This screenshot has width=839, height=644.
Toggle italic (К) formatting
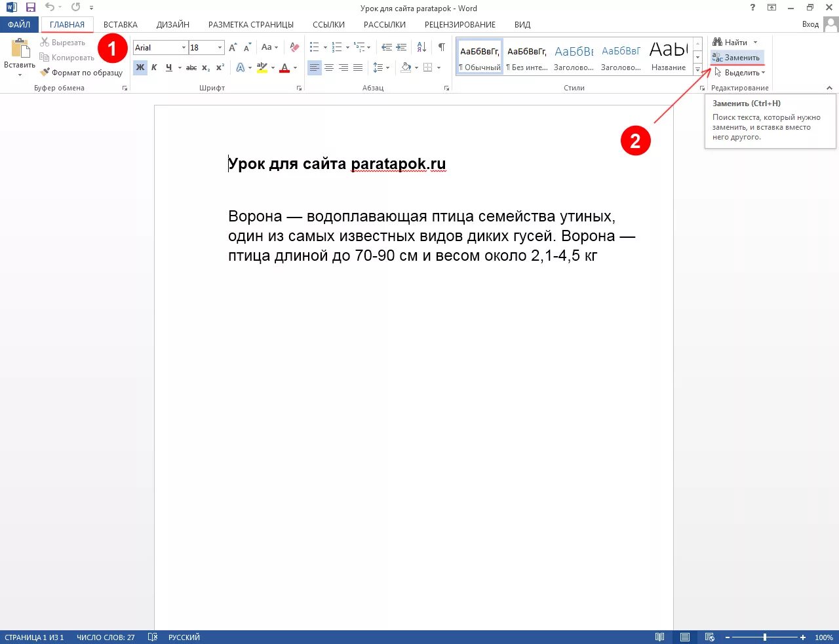(x=154, y=67)
